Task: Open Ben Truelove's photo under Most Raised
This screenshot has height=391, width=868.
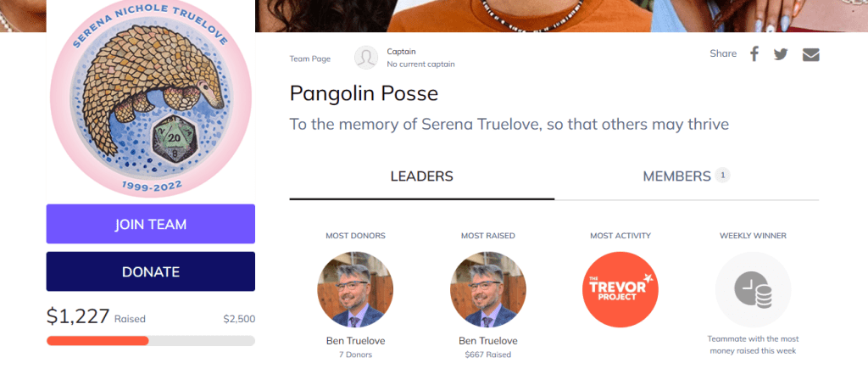Action: (488, 290)
